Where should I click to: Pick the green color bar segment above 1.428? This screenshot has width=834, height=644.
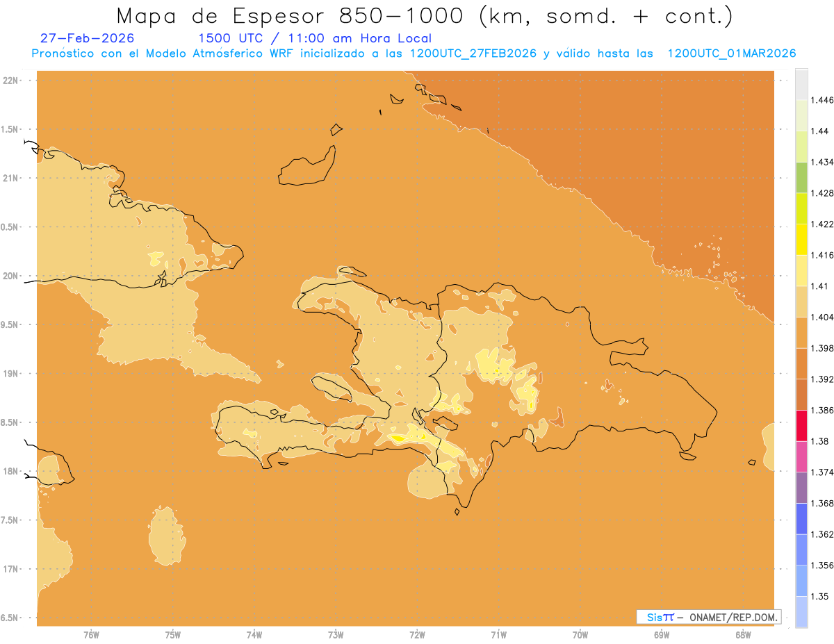[x=801, y=177]
